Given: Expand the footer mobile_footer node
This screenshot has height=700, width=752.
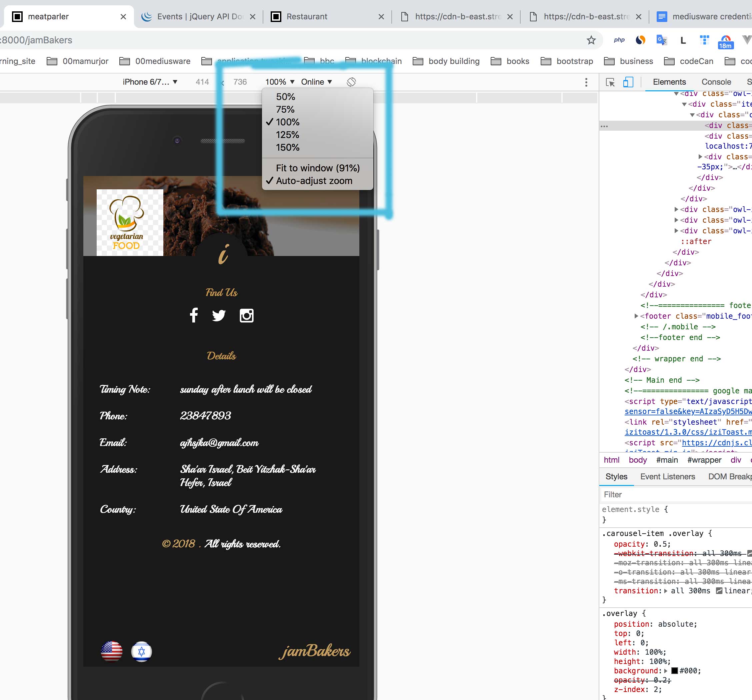Looking at the screenshot, I should tap(636, 316).
